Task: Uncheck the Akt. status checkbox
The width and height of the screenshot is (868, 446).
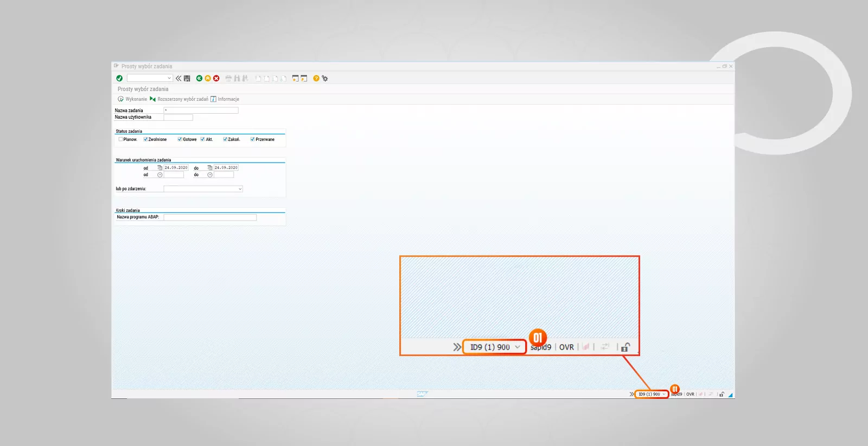Action: pyautogui.click(x=202, y=139)
